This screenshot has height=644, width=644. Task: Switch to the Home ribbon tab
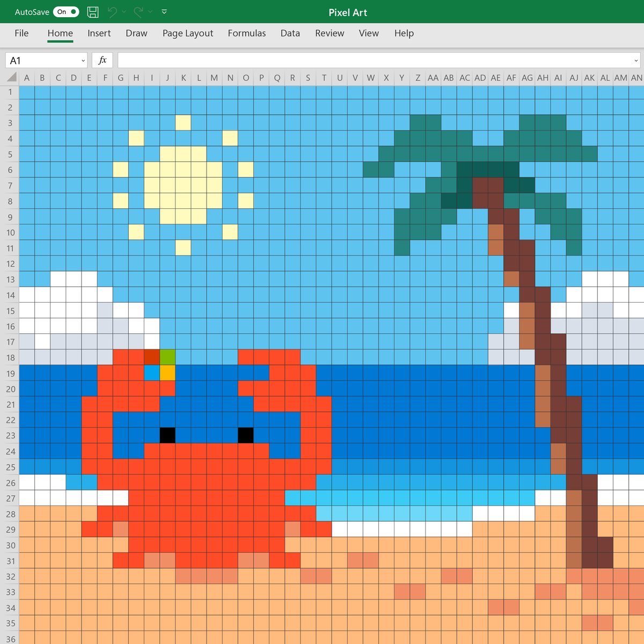pos(60,33)
